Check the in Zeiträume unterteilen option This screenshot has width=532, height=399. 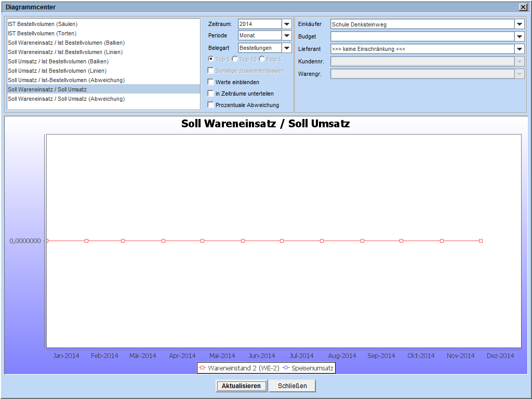210,94
